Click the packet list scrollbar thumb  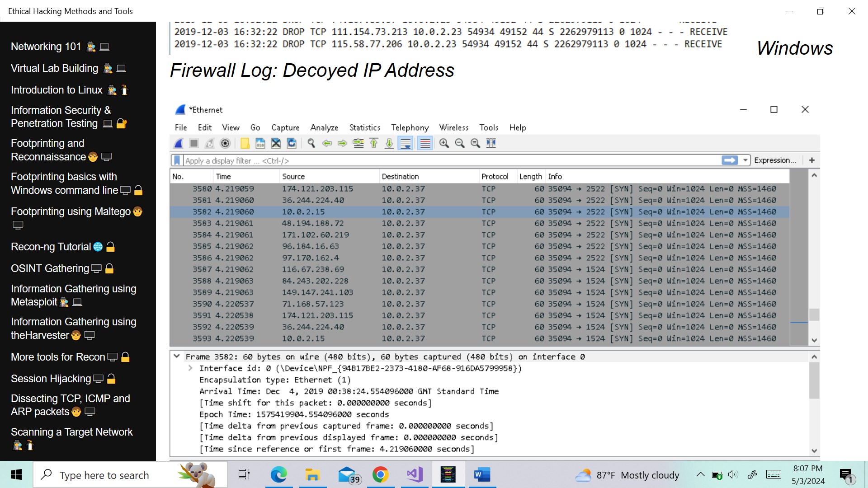[814, 314]
